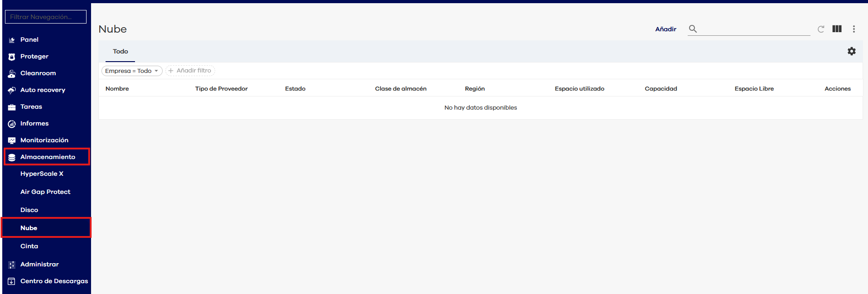
Task: Click the Filtrar Navegación input field
Action: 46,17
